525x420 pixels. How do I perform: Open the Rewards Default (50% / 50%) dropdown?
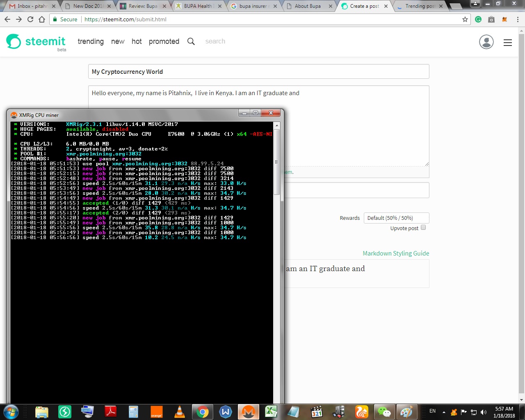[x=396, y=218]
